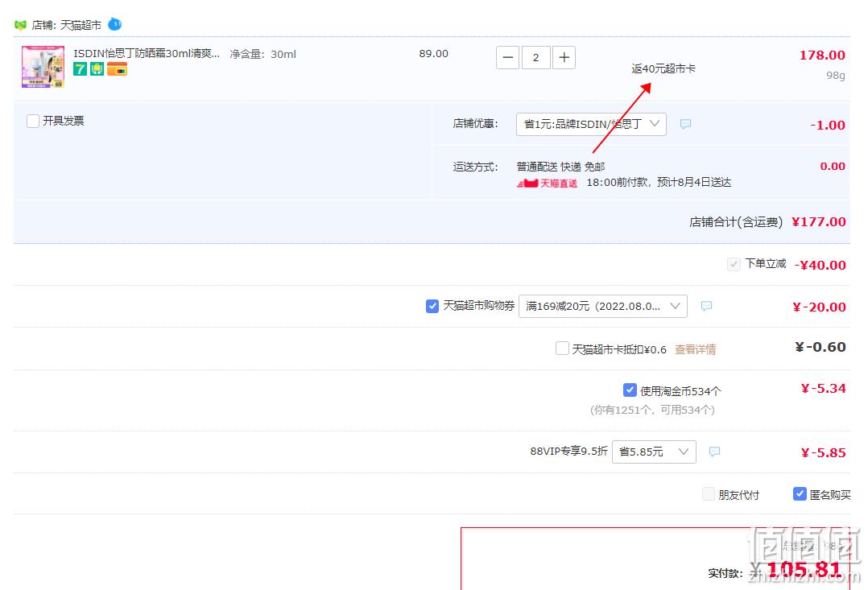
Task: Click the green shield guarantee badge
Action: [97, 69]
